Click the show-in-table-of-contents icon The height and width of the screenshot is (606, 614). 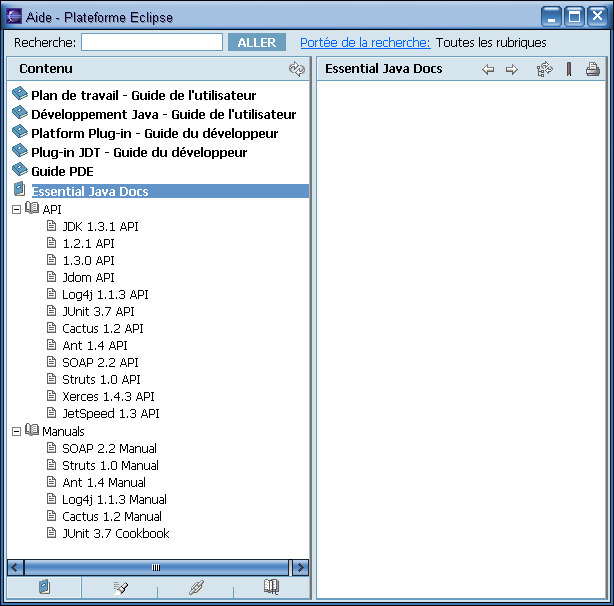pos(544,69)
